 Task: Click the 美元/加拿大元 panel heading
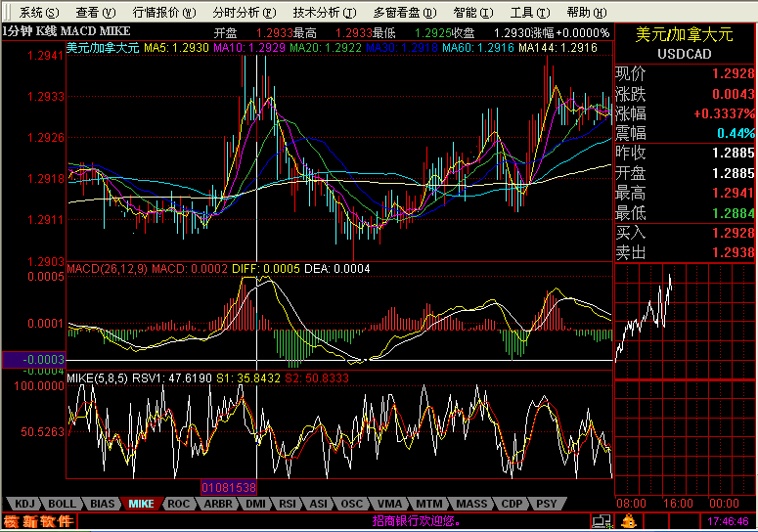tap(684, 34)
